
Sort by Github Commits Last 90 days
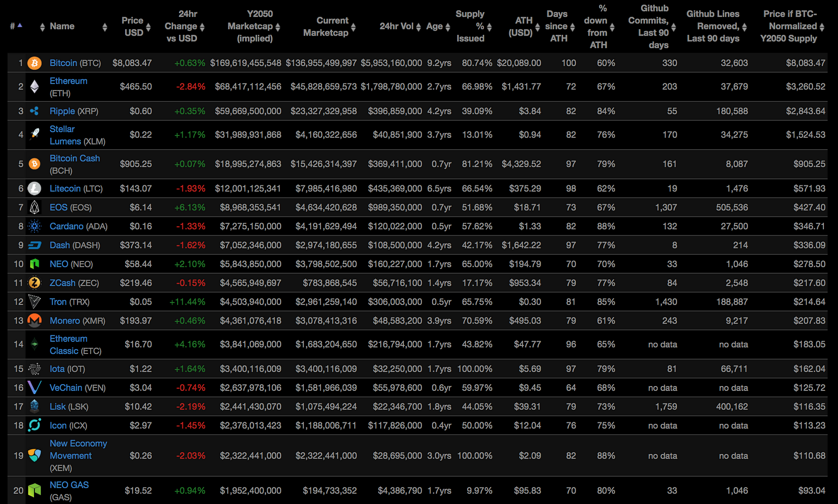(652, 27)
